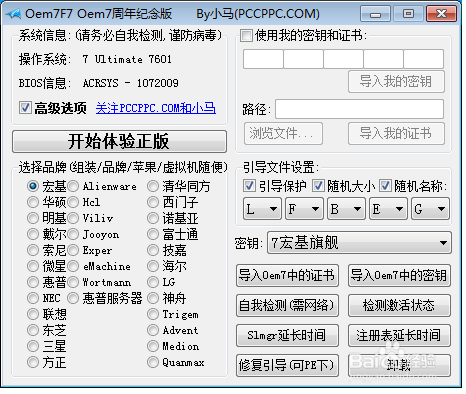The width and height of the screenshot is (466, 394).
Task: Choose the Advent brand option
Action: (153, 330)
